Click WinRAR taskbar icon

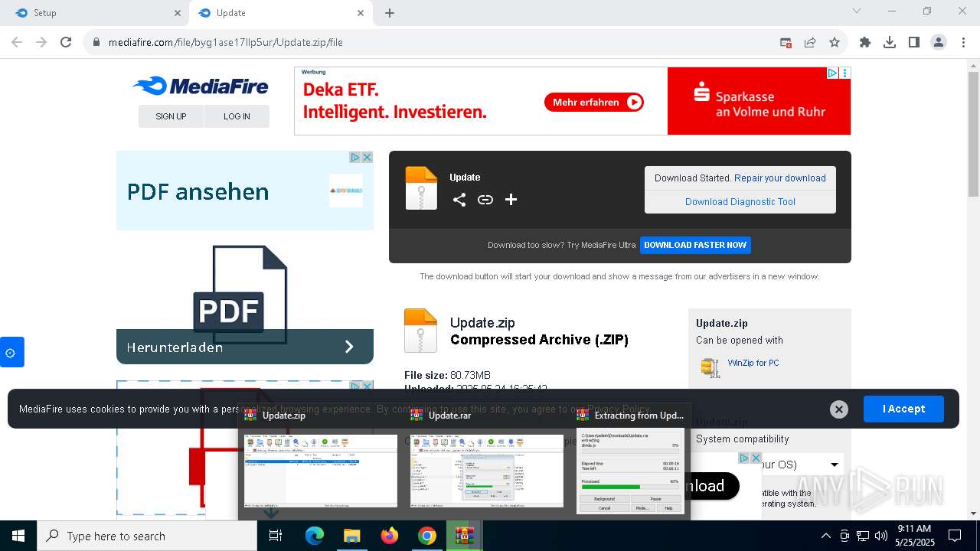pos(463,536)
